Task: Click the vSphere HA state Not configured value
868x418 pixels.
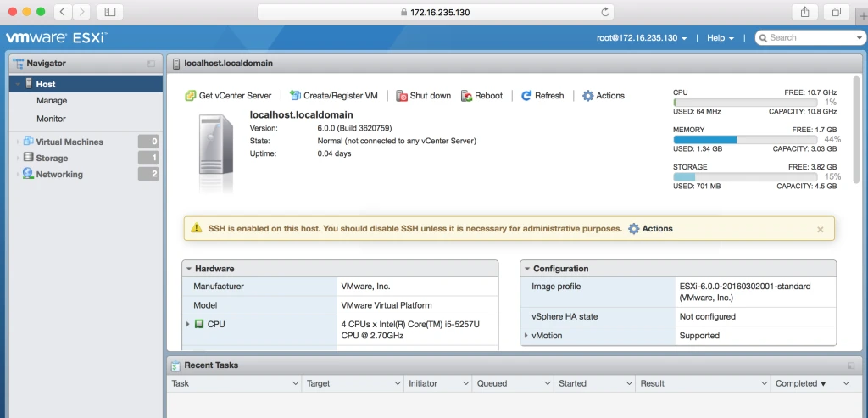Action: [x=708, y=317]
